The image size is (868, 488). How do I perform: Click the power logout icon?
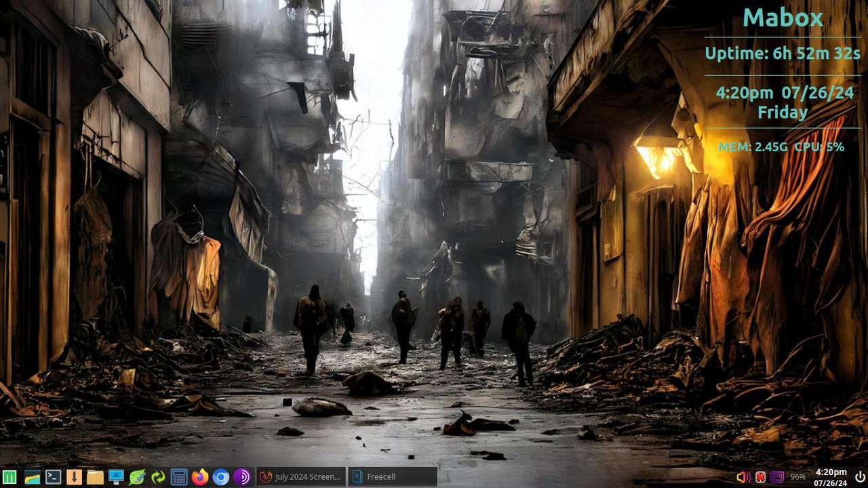pos(860,477)
